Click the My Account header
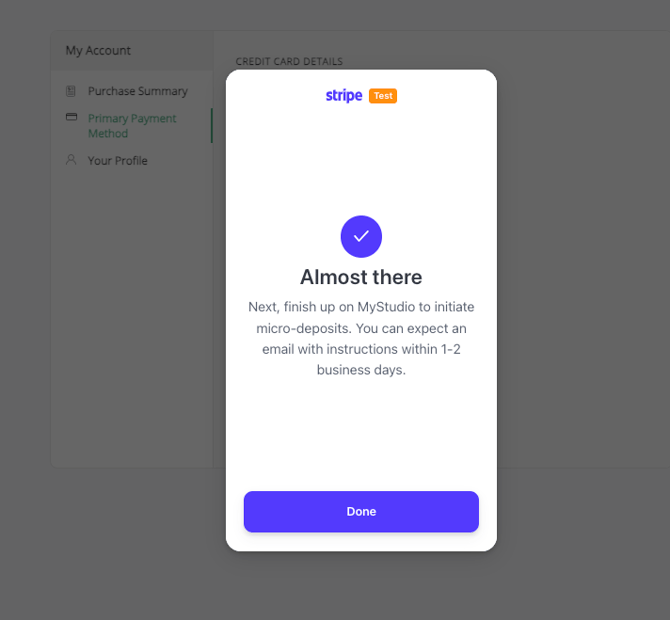Screen dimensions: 670x620 [x=98, y=50]
